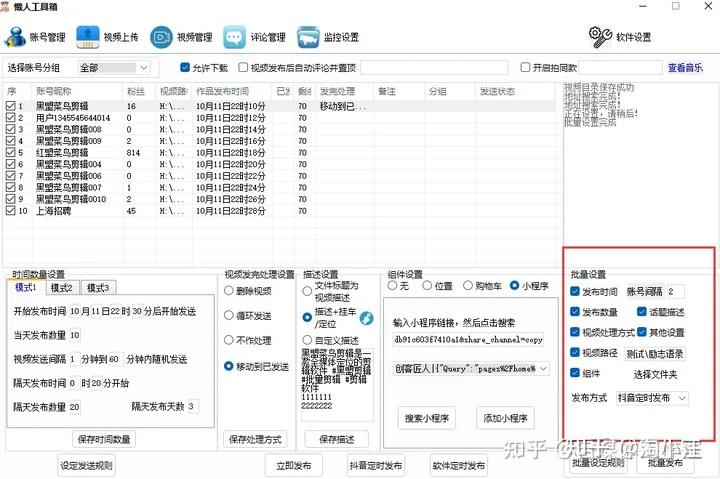Click 移动到已... cell in row 1
Viewport: 720px width, 479px height.
coord(344,106)
